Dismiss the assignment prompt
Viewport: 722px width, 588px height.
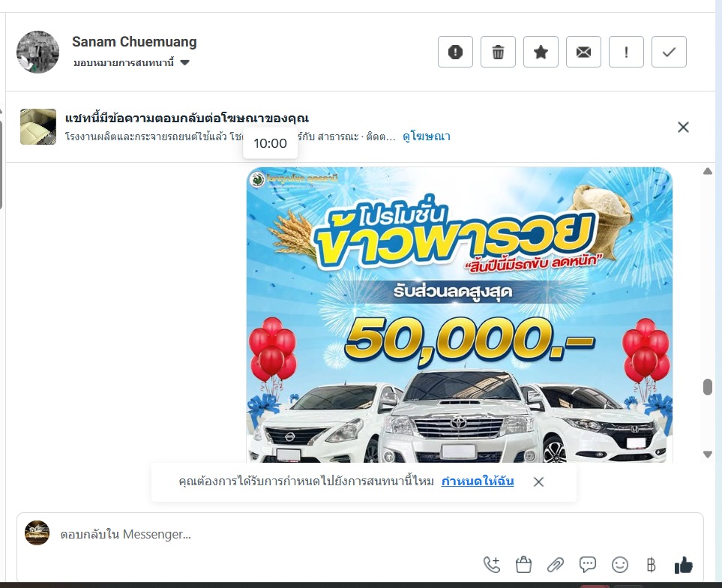point(538,481)
